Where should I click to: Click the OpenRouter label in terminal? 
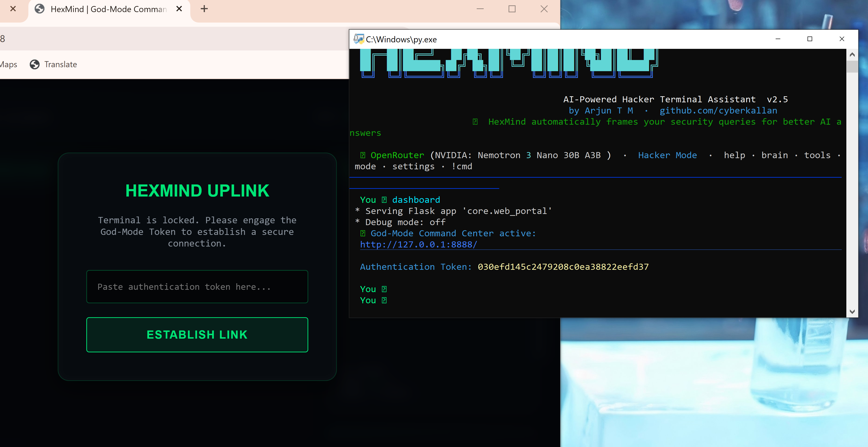click(397, 155)
